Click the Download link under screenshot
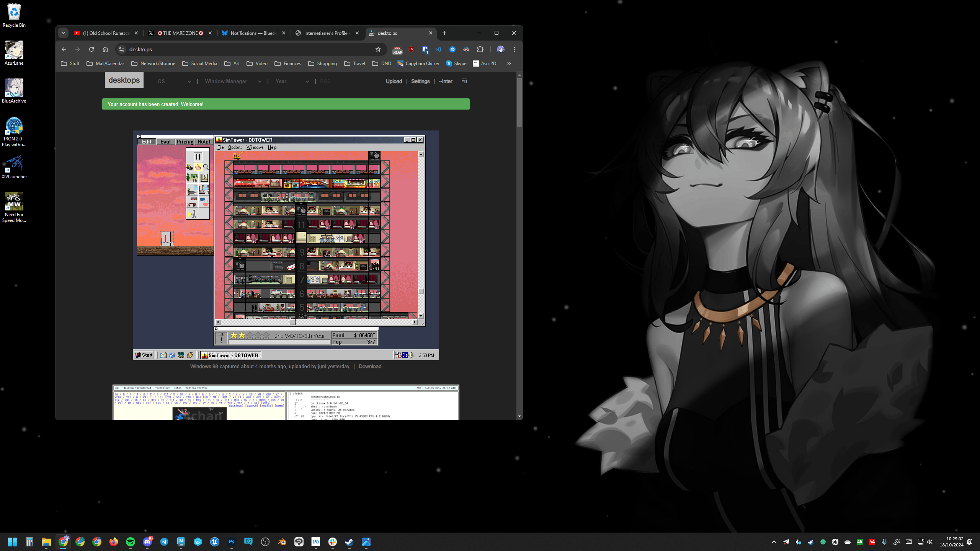 (370, 367)
